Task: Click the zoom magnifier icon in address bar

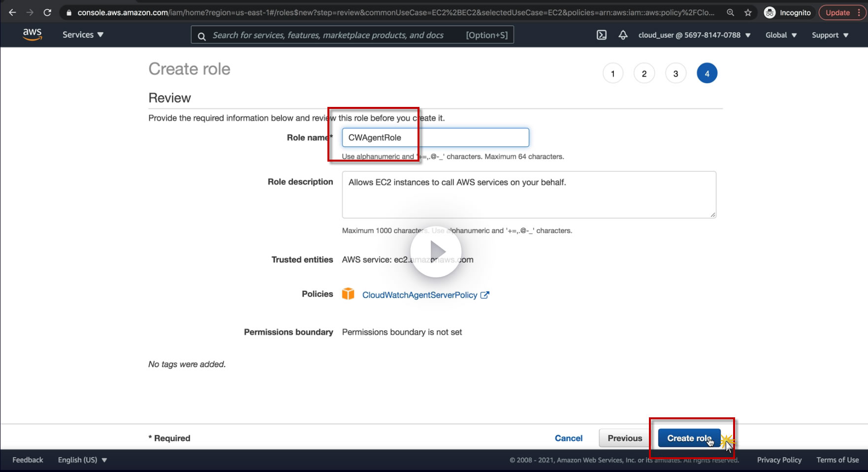Action: (731, 13)
